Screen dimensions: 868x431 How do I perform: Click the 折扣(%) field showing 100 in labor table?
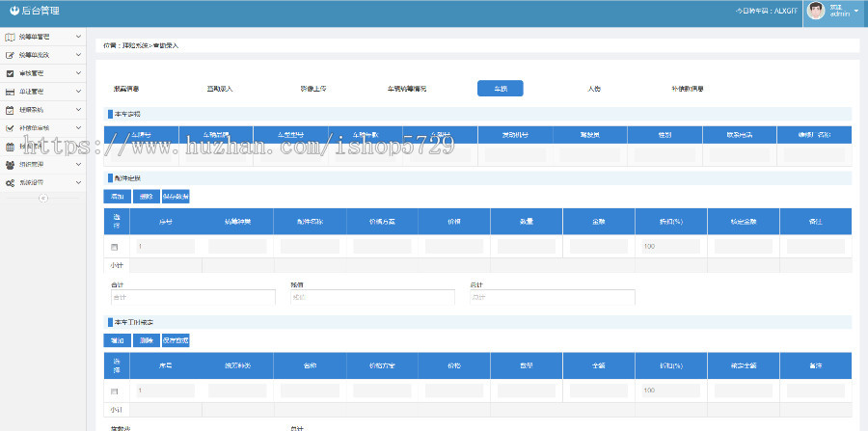pyautogui.click(x=671, y=391)
